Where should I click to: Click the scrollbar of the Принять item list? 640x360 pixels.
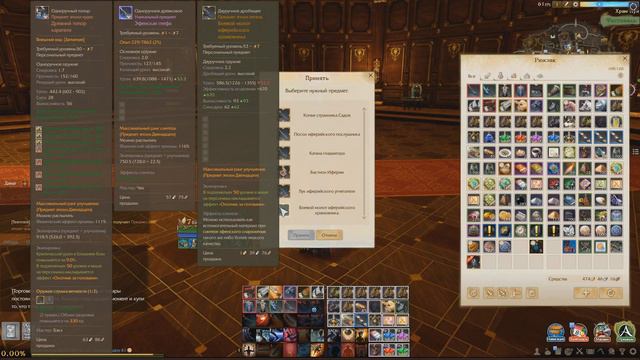364,163
